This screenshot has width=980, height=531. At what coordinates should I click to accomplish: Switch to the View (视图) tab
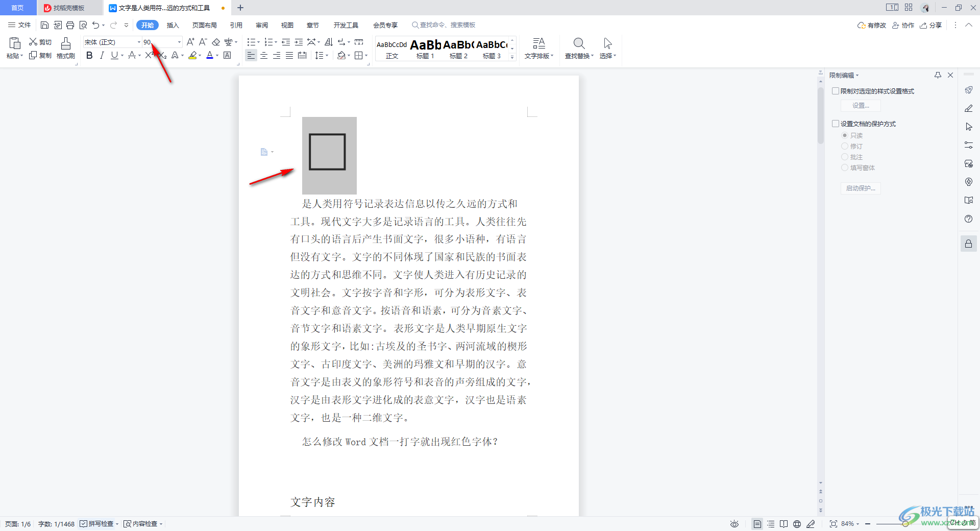tap(287, 25)
